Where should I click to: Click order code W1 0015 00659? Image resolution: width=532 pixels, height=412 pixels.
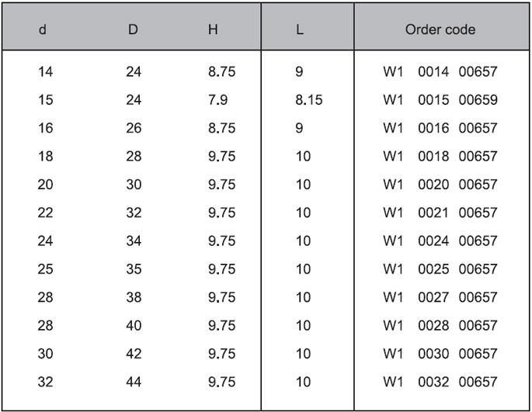(x=440, y=100)
